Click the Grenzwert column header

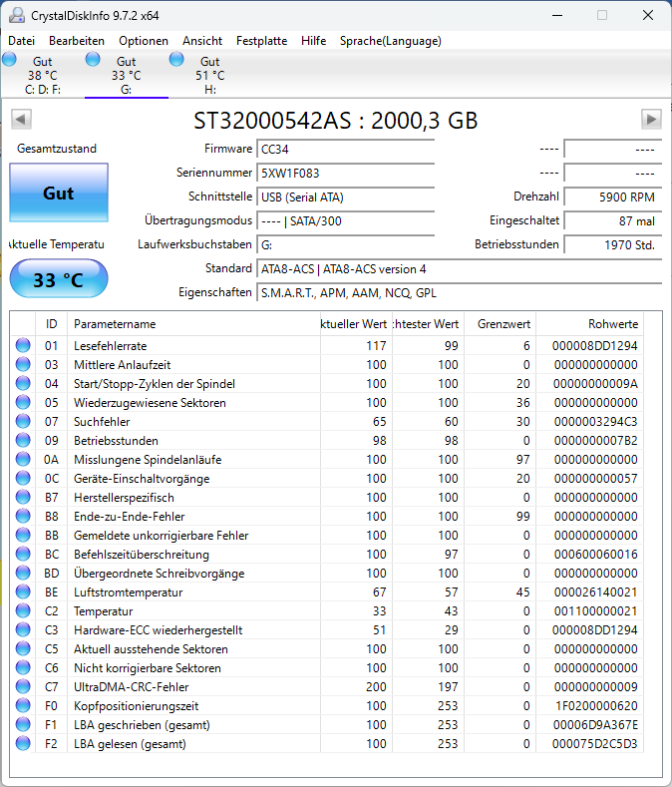[500, 324]
